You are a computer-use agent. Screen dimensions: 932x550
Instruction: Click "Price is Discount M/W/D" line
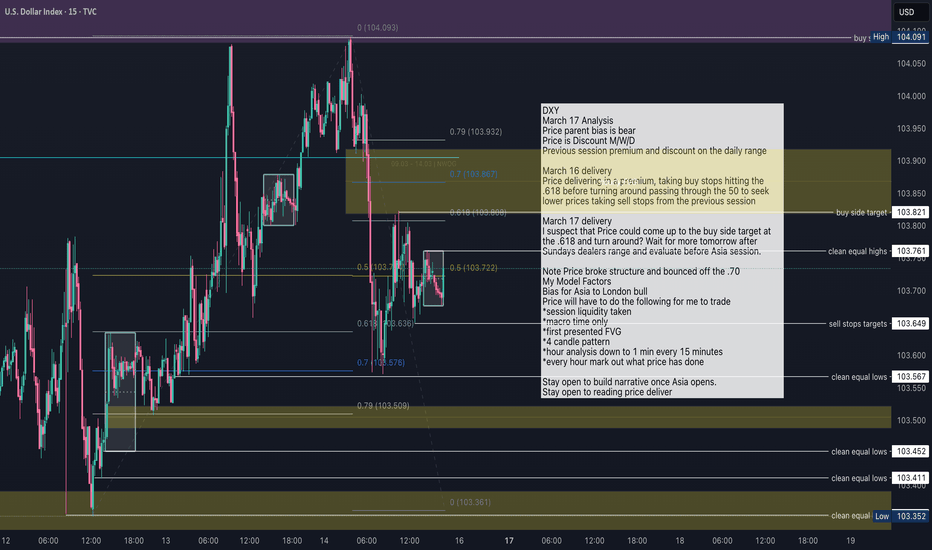588,141
